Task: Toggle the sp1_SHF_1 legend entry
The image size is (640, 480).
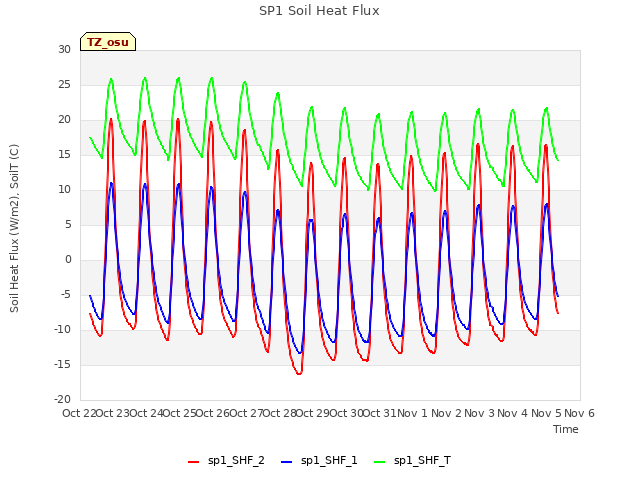Action: (x=319, y=461)
